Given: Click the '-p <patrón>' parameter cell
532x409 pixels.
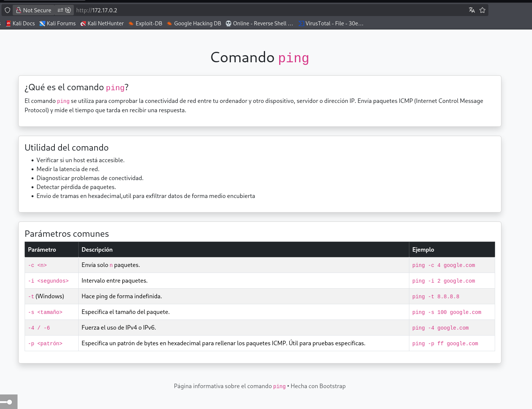Looking at the screenshot, I should [51, 343].
